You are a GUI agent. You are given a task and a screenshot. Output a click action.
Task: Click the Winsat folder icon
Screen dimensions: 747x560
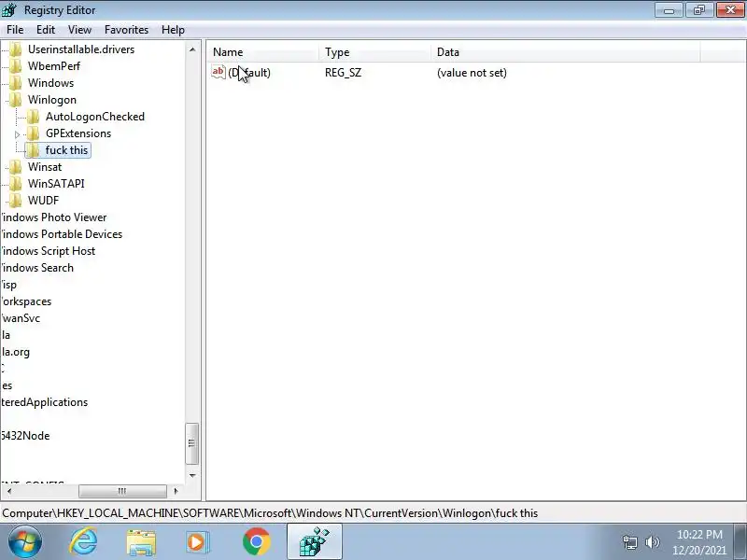16,167
